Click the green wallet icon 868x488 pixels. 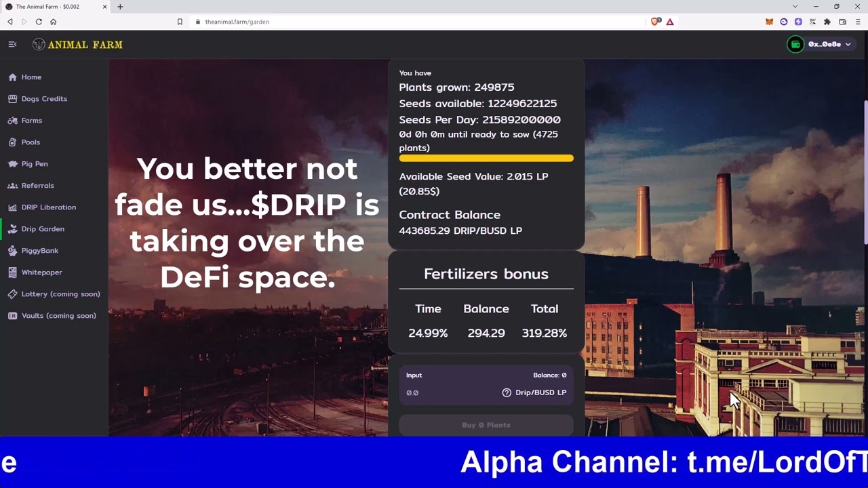coord(795,44)
